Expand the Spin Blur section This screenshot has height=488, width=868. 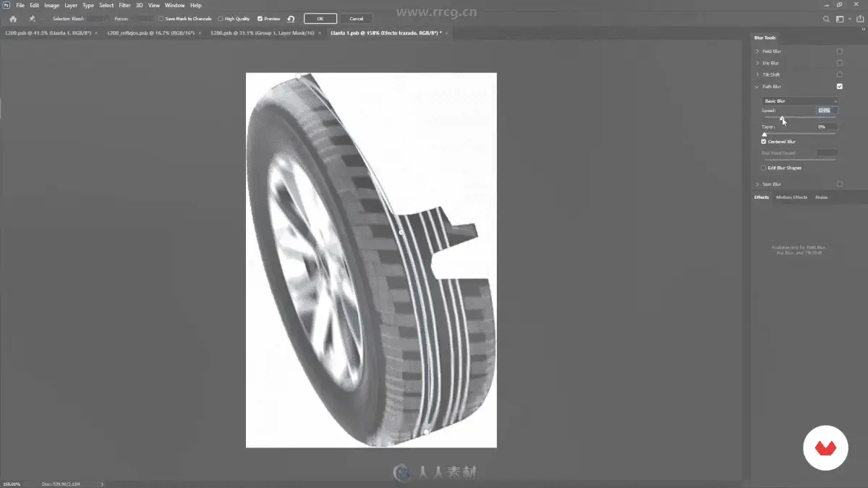[757, 184]
